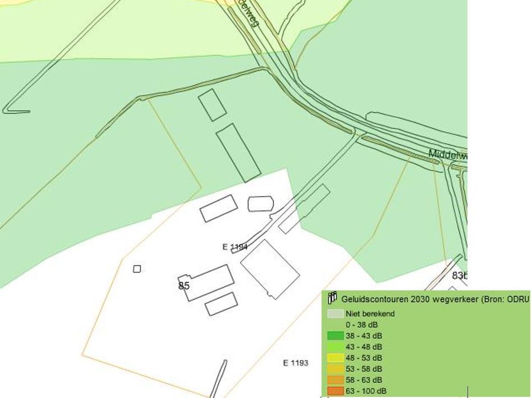Screen dimensions: 532x398
Task: Click the 58 - 63 dB orange swatch
Action: coord(335,380)
